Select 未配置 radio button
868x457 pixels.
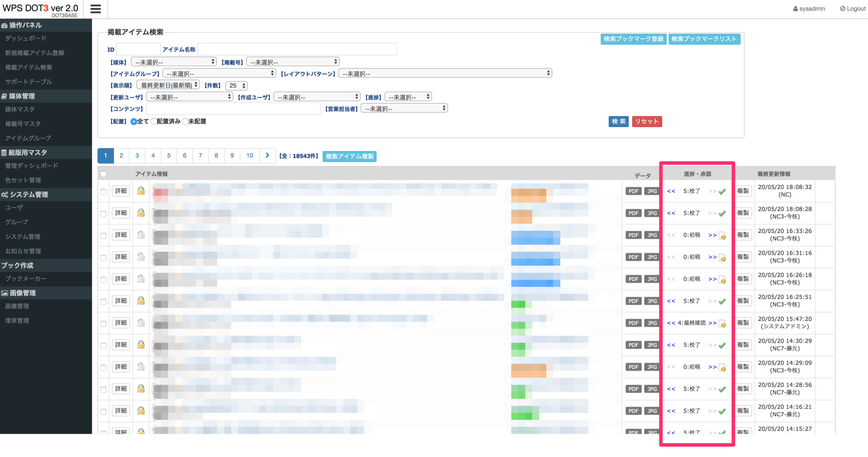pos(185,122)
